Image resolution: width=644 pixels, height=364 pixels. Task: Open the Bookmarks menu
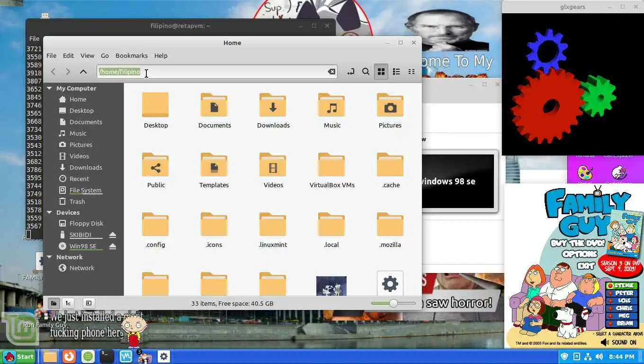pos(132,55)
